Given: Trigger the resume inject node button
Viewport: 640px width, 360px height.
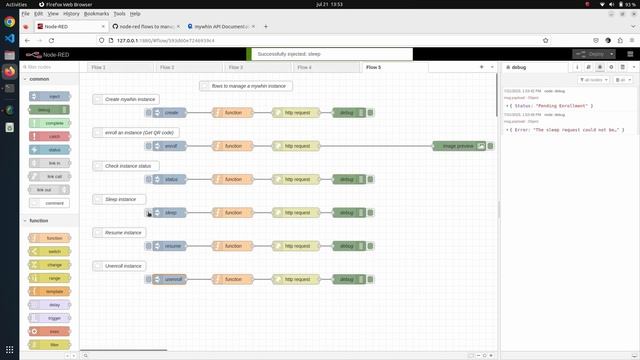Looking at the screenshot, I should 149,246.
